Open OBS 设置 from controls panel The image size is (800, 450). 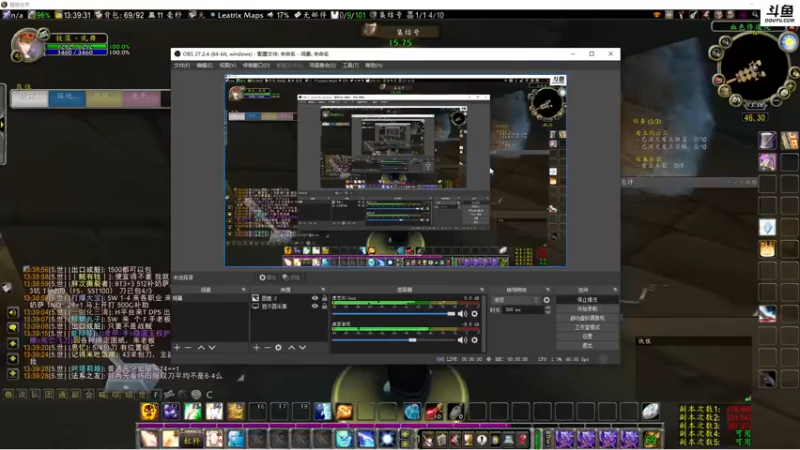[x=587, y=336]
